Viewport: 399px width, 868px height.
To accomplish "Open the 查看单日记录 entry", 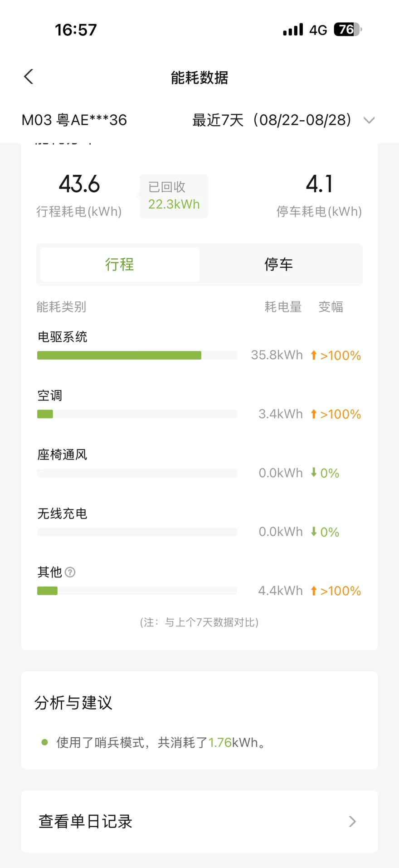I will pyautogui.click(x=199, y=821).
